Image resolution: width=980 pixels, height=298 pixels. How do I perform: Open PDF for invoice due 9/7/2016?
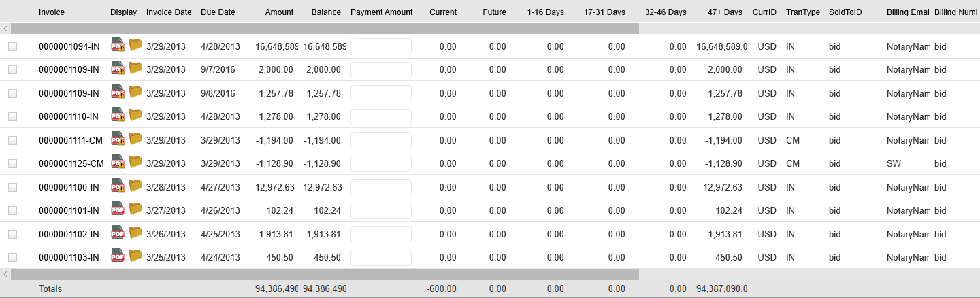[118, 69]
